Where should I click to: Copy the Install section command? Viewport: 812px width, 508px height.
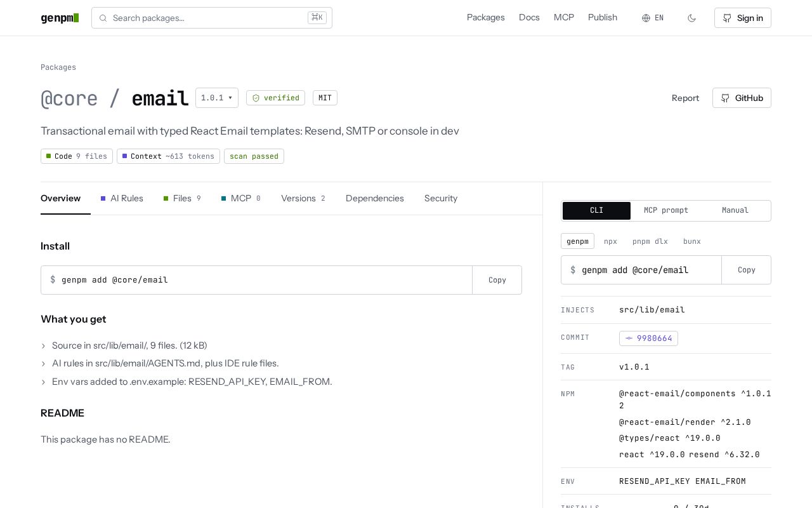tap(497, 280)
